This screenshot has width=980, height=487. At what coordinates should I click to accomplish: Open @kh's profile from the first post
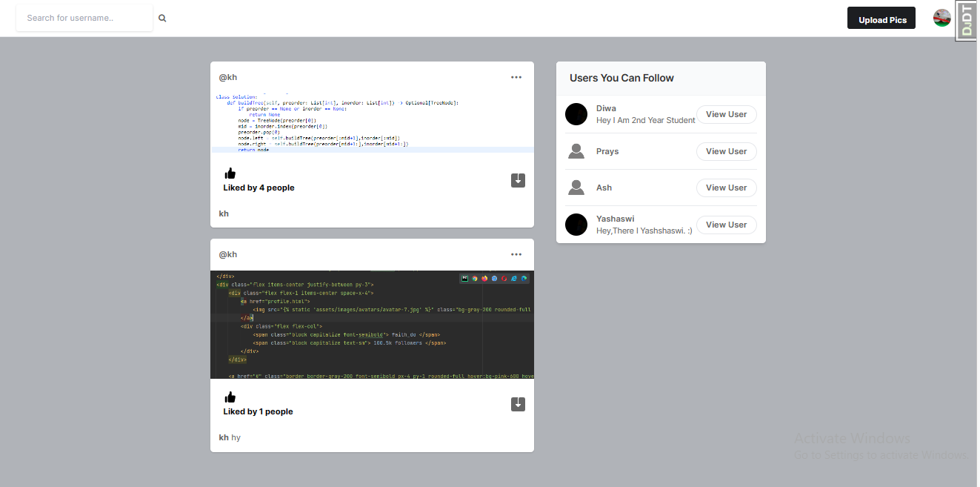pyautogui.click(x=228, y=76)
